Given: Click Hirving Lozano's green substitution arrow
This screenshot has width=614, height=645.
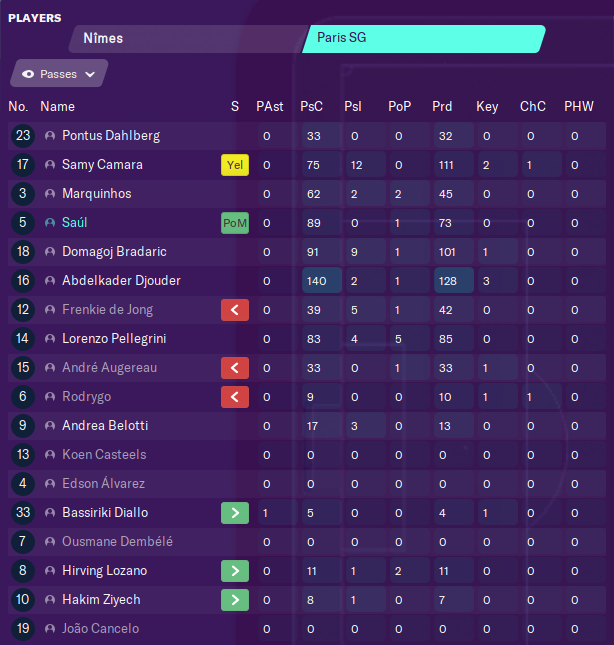Looking at the screenshot, I should coord(235,571).
